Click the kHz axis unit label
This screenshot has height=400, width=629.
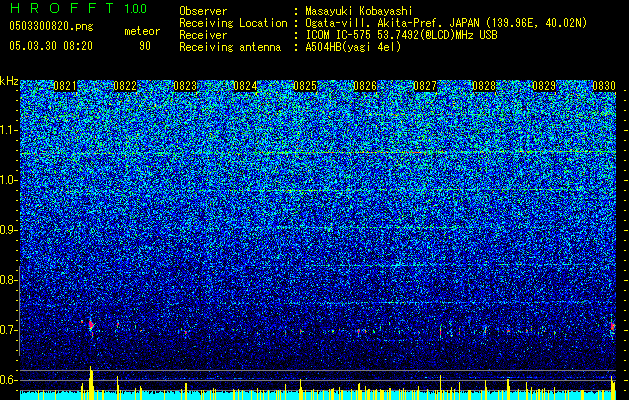tap(9, 81)
